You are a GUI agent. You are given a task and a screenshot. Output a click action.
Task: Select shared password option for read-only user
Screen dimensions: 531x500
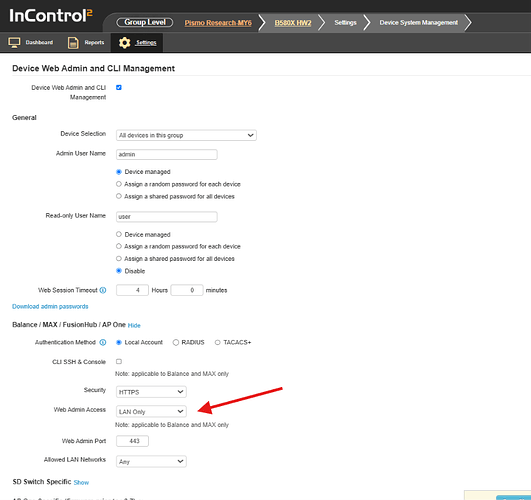[119, 258]
